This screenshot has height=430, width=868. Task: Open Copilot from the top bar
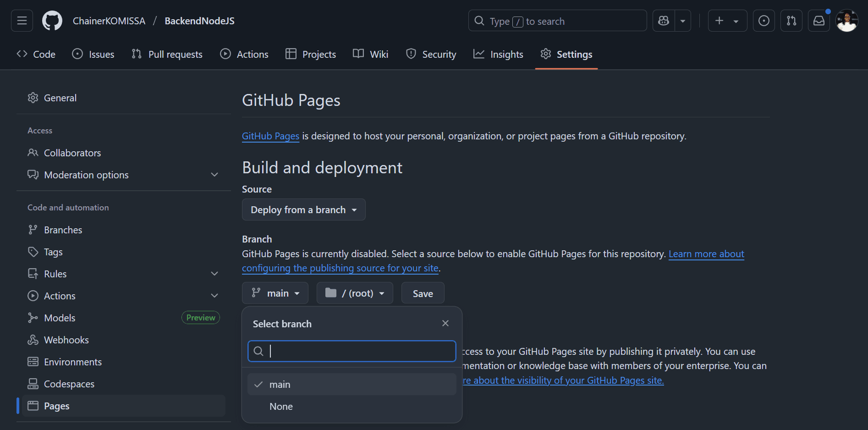point(663,20)
